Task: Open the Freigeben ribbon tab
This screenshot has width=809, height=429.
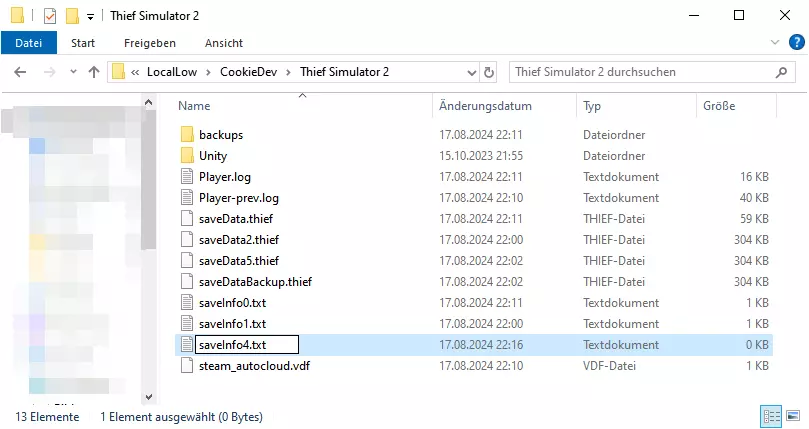Action: (x=150, y=43)
